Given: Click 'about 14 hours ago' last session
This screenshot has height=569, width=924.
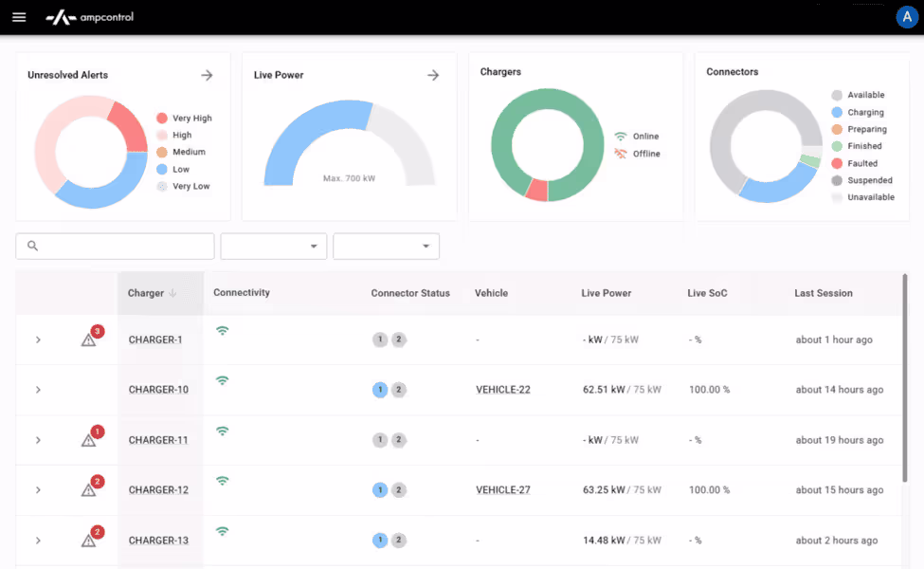Looking at the screenshot, I should 840,390.
